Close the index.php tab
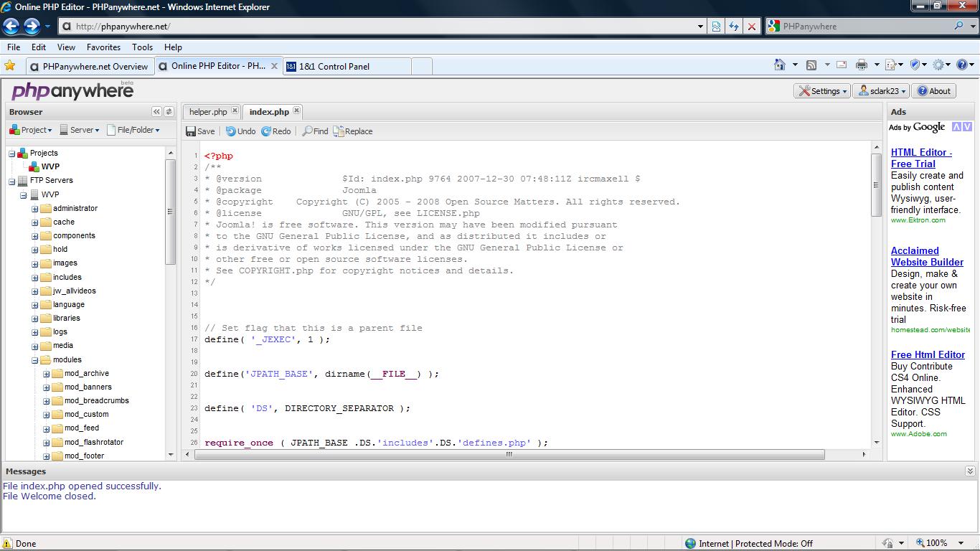This screenshot has width=980, height=551. click(x=296, y=110)
